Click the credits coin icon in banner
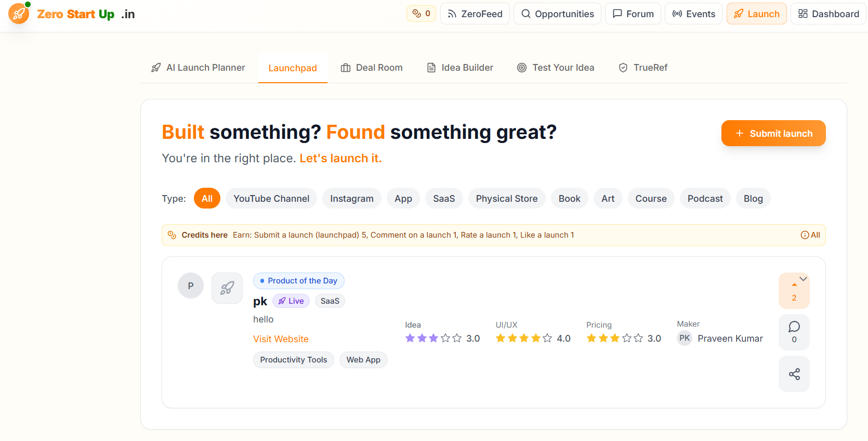868x441 pixels. point(172,235)
